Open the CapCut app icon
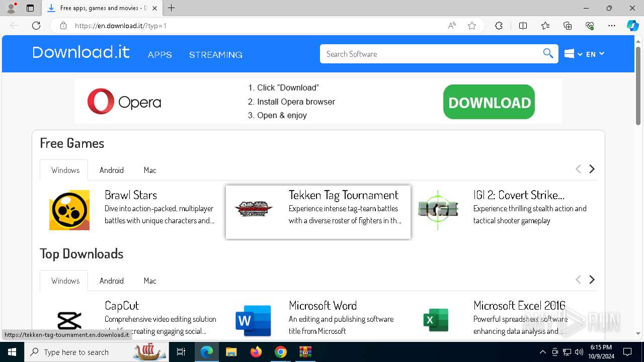 coord(69,320)
